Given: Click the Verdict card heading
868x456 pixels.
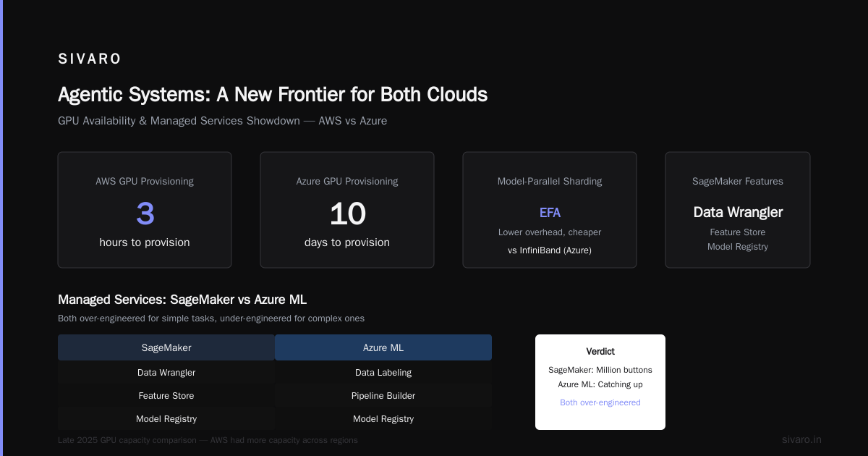Looking at the screenshot, I should [600, 352].
